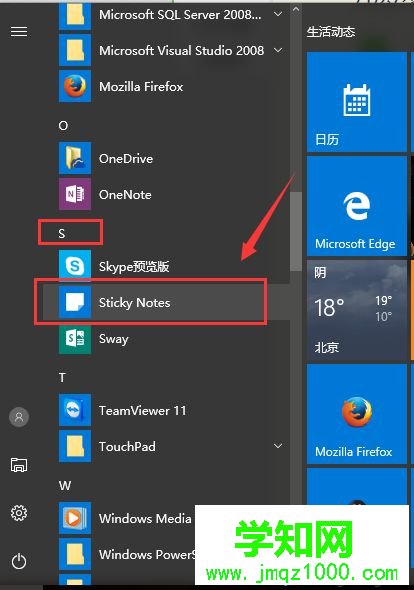
Task: Open the hamburger menu in Start
Action: tap(19, 32)
